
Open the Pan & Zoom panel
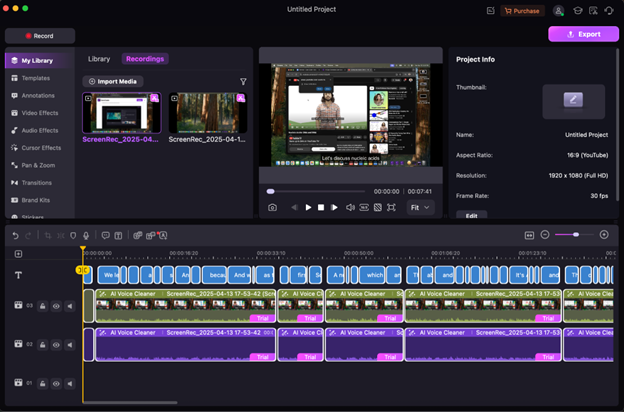click(38, 165)
